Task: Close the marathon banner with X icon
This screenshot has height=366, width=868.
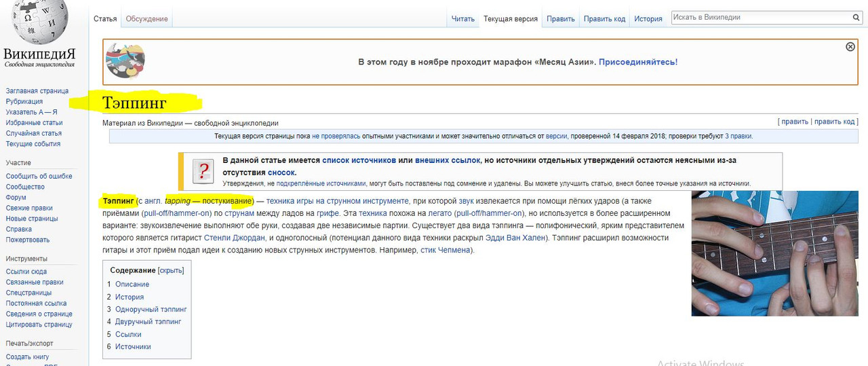Action: click(850, 47)
